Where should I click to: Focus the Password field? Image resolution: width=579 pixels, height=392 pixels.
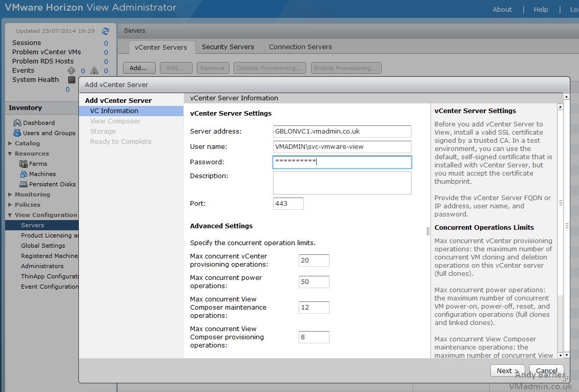(342, 162)
